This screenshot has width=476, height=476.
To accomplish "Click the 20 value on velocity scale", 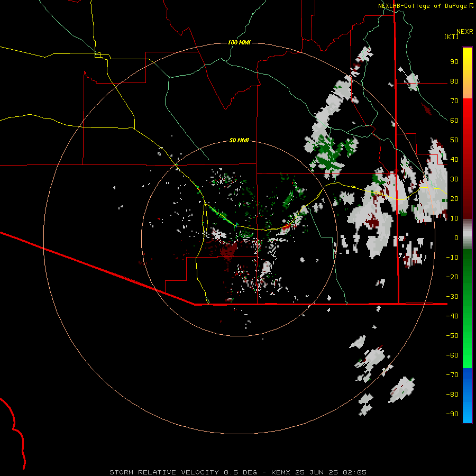I will [454, 198].
